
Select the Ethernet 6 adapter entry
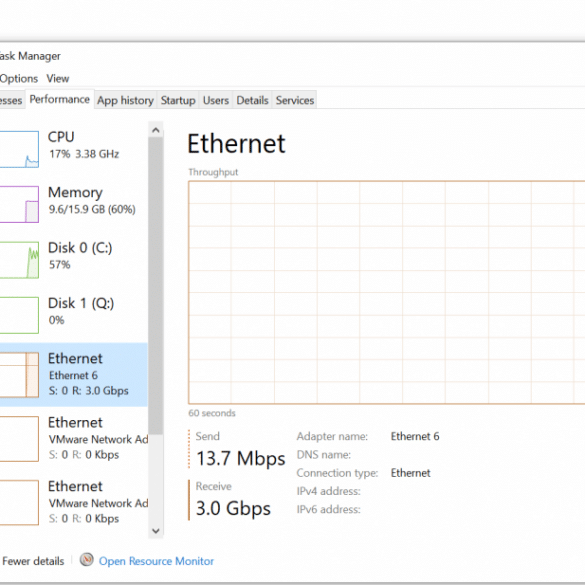pos(74,375)
